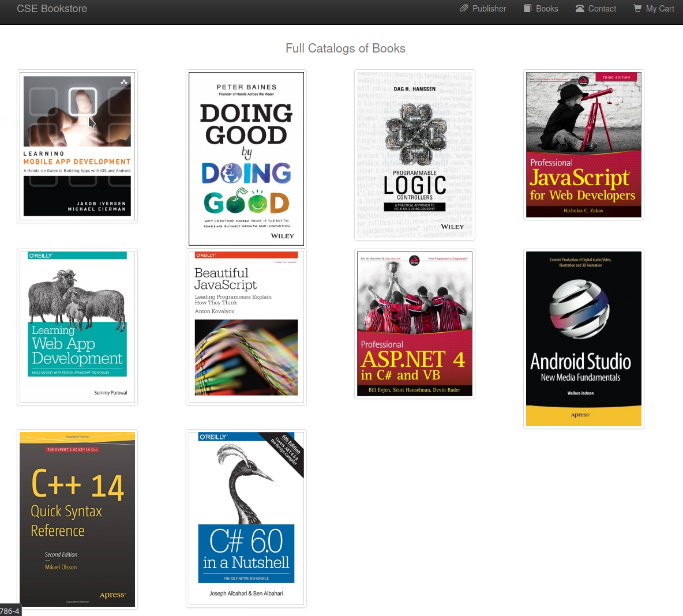683x616 pixels.
Task: Click the paperclip icon beside Publisher
Action: pos(464,9)
